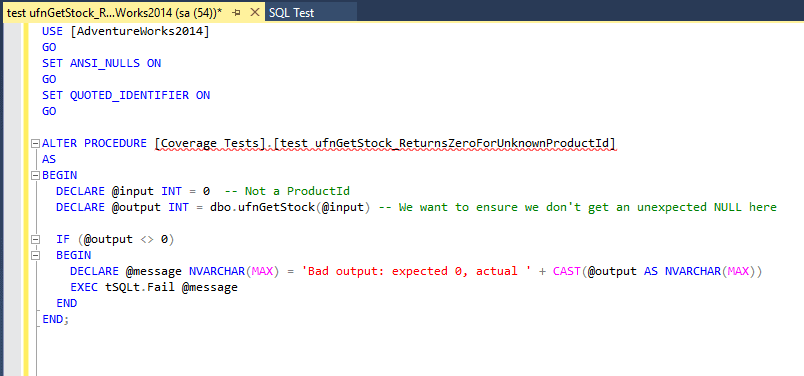Click the underlined test ufnGetStock_ReturnsZeroForUnknownProductId procedure name
The height and width of the screenshot is (376, 804).
click(445, 143)
